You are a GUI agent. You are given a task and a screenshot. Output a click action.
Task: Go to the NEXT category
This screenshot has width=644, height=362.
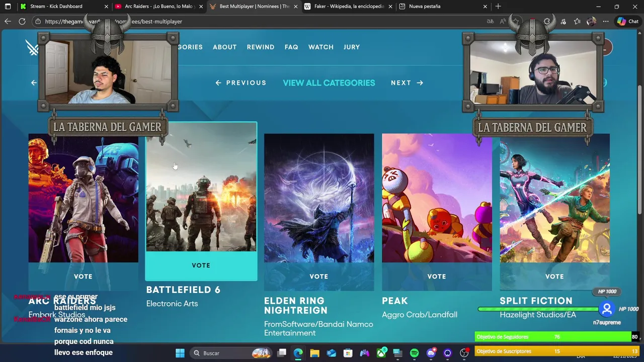coord(407,83)
